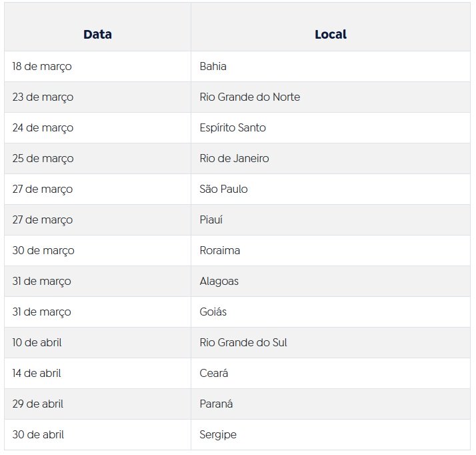Select the Goiás cell
Screen dimensions: 476x455
214,312
